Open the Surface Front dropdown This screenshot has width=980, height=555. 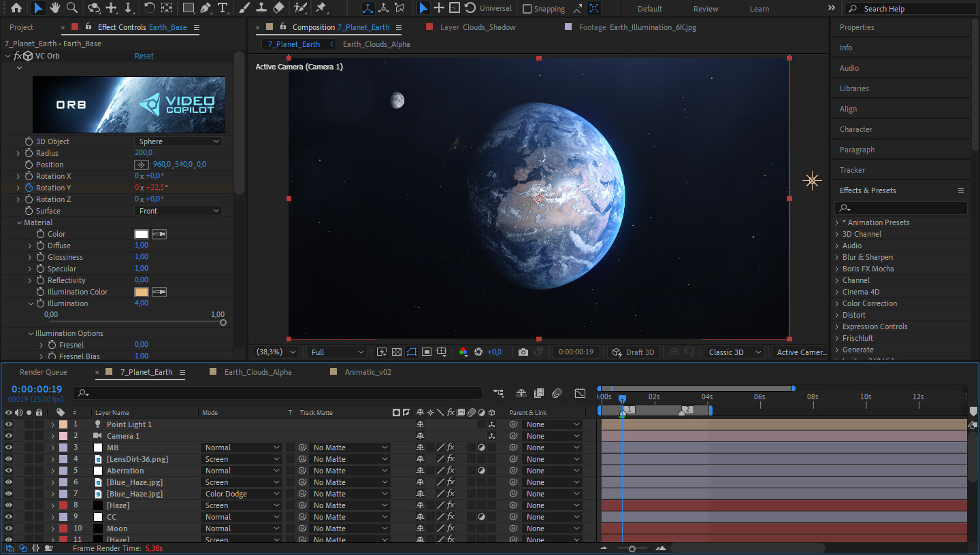178,211
